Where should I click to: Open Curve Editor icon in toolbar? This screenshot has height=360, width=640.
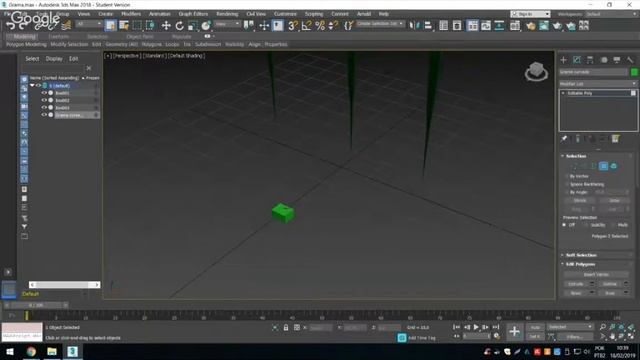(486, 26)
